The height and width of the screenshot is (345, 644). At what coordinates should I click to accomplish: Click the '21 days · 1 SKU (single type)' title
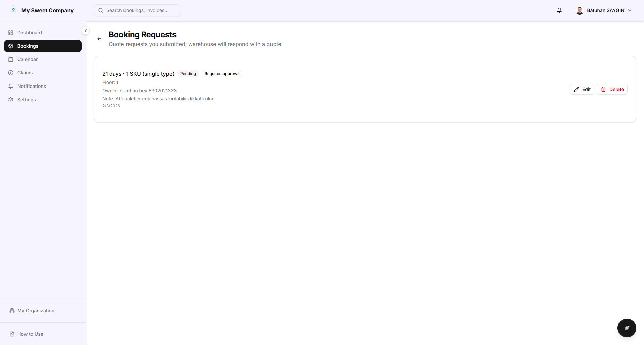[x=138, y=74]
